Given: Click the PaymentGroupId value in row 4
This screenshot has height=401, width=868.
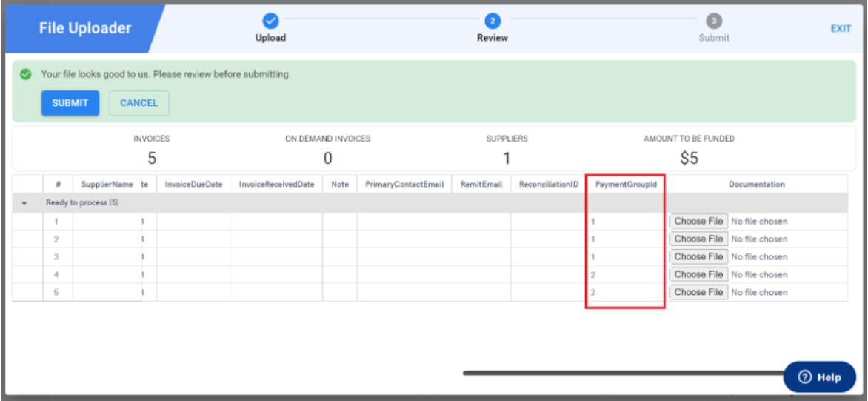Looking at the screenshot, I should click(593, 275).
